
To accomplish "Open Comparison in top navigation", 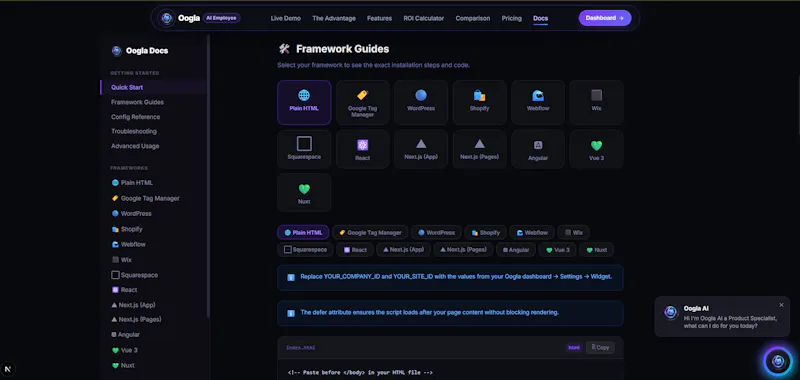I will [x=472, y=18].
